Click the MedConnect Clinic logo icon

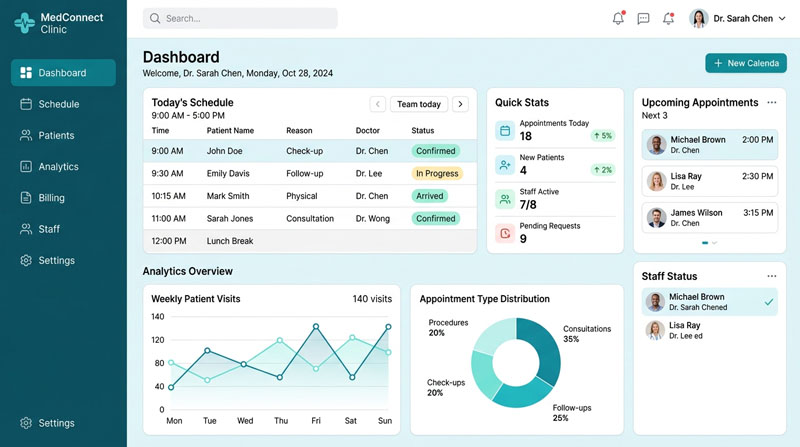click(x=24, y=23)
